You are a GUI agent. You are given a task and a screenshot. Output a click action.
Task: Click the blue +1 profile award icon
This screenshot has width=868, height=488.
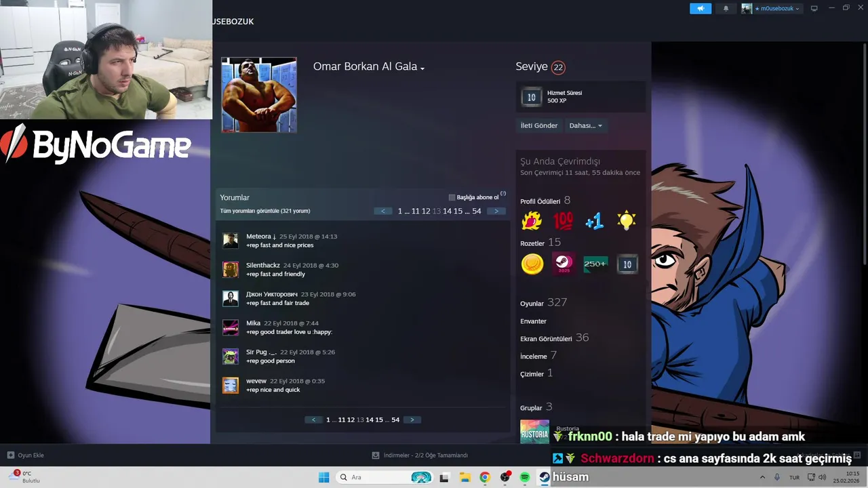pos(595,221)
